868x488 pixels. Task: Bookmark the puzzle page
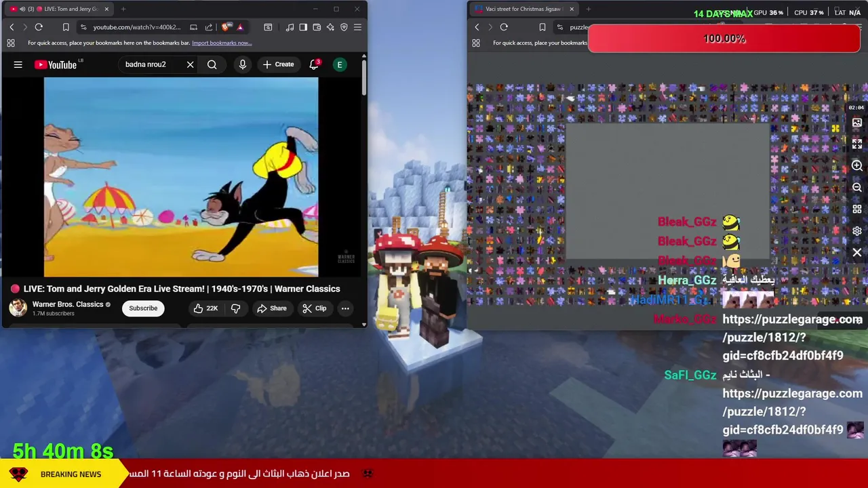542,27
